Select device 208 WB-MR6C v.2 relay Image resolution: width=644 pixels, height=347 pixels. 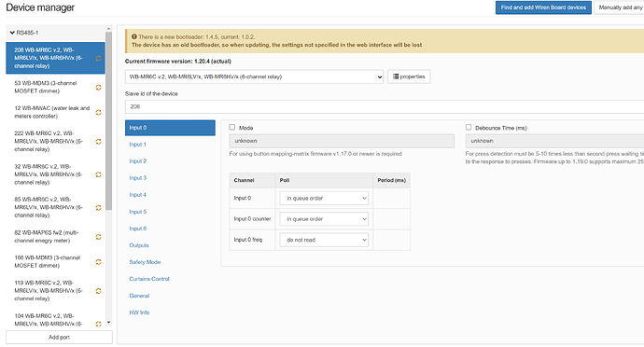click(55, 58)
